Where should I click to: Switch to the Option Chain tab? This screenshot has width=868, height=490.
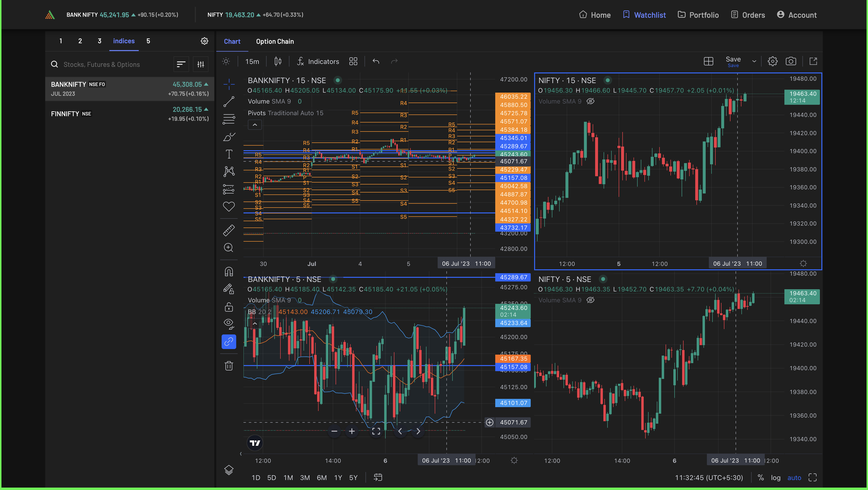click(x=275, y=42)
